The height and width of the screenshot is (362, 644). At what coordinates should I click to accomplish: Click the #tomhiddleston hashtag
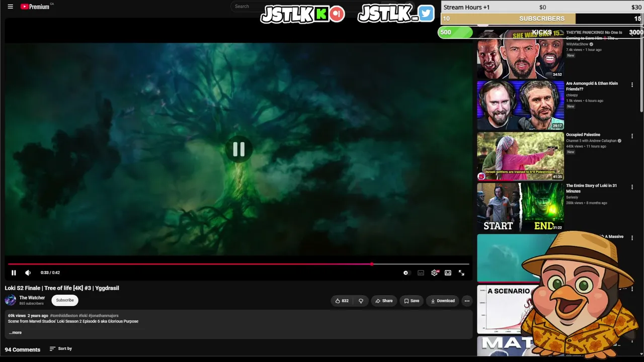pos(63,316)
